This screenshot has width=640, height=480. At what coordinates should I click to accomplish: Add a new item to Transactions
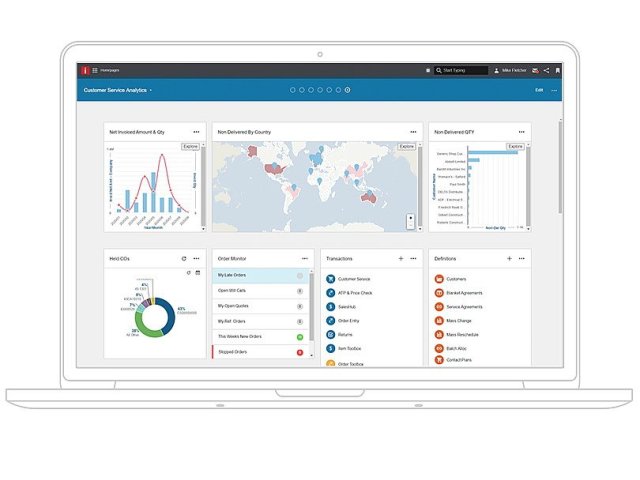pyautogui.click(x=400, y=258)
